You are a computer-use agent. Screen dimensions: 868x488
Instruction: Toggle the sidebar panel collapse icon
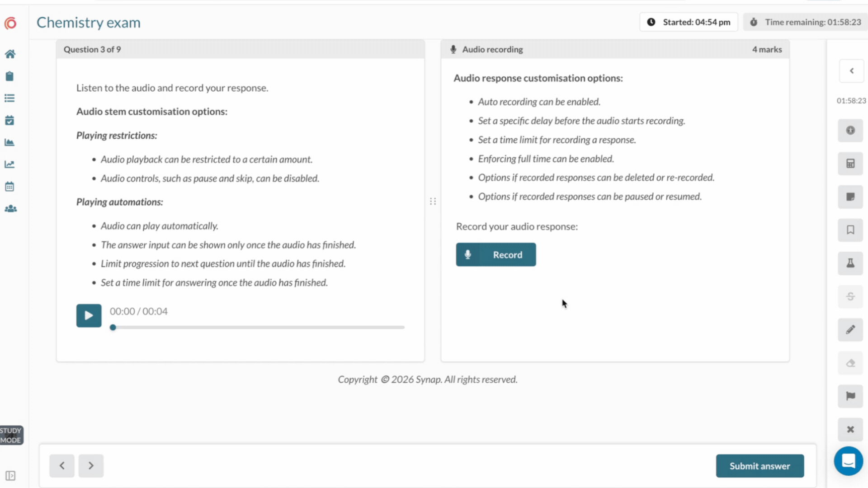point(10,475)
